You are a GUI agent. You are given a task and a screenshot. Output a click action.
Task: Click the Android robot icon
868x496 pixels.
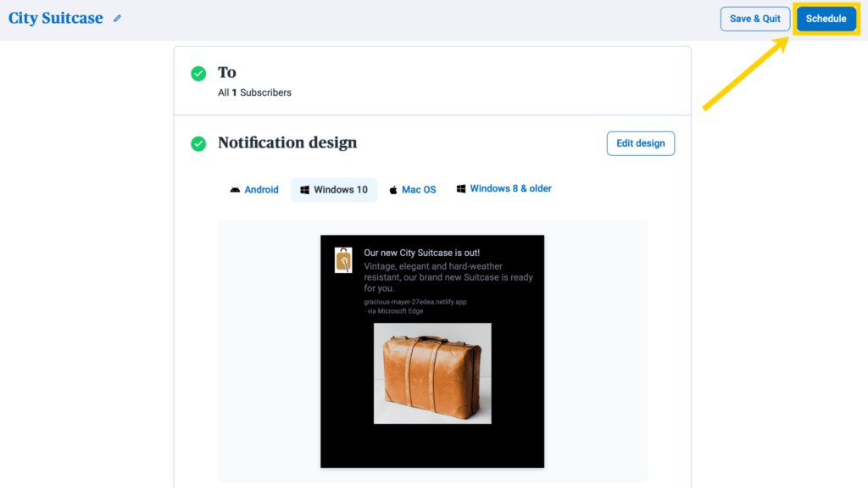[x=236, y=190]
